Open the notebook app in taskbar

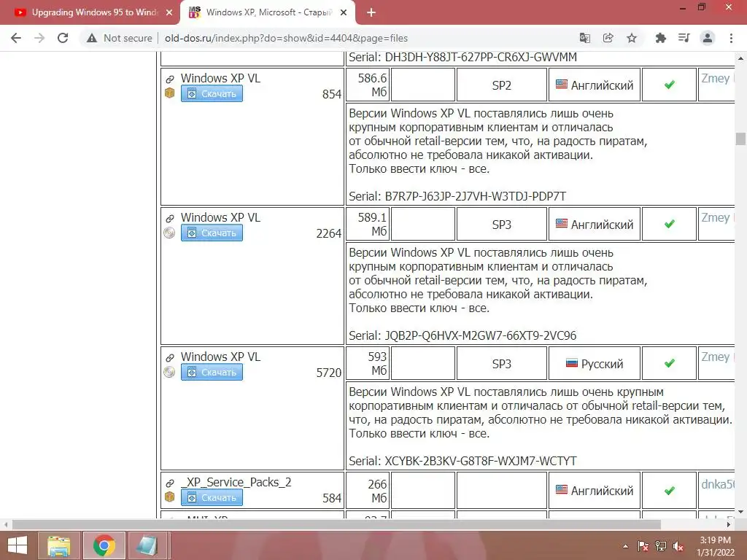pyautogui.click(x=149, y=545)
